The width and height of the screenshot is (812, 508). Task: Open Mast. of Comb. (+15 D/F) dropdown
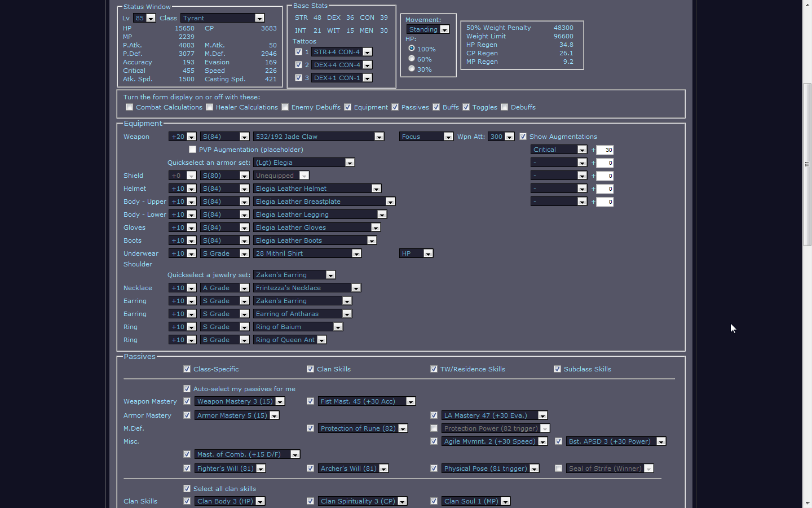[x=247, y=454]
